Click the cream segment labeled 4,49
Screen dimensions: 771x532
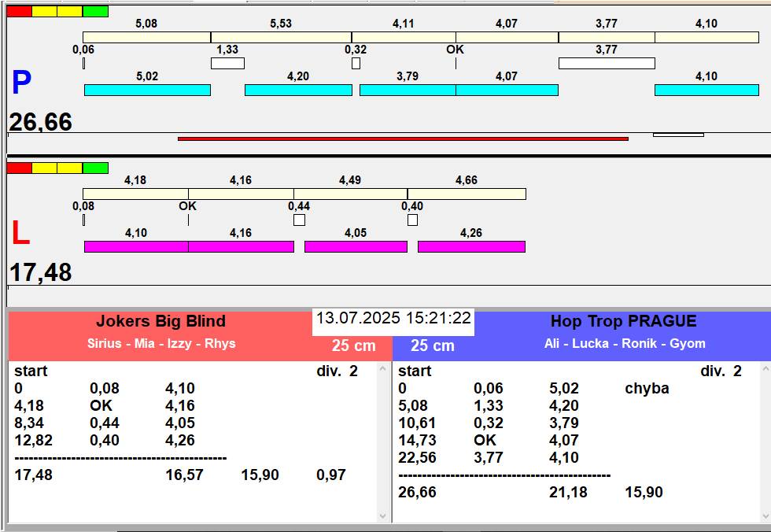pyautogui.click(x=351, y=194)
